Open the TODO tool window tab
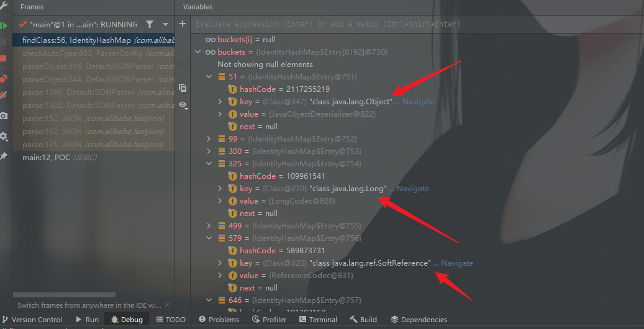Viewport: 644px width, 329px height. 171,320
